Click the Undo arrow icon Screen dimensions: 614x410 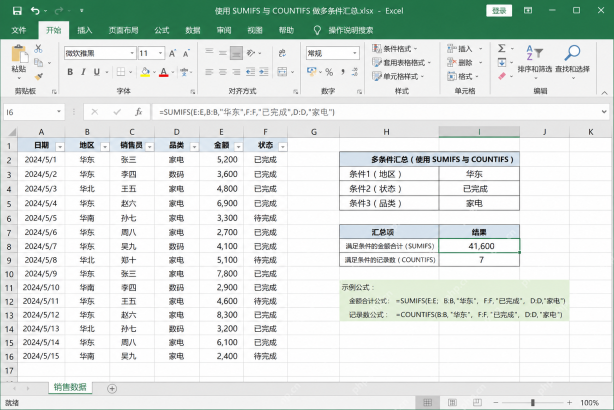coord(35,11)
